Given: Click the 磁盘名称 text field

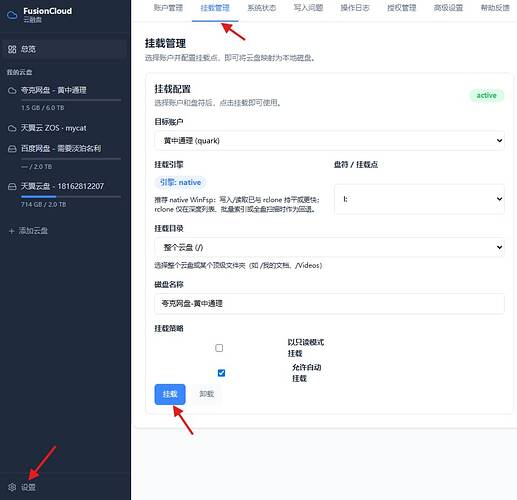Looking at the screenshot, I should 329,304.
